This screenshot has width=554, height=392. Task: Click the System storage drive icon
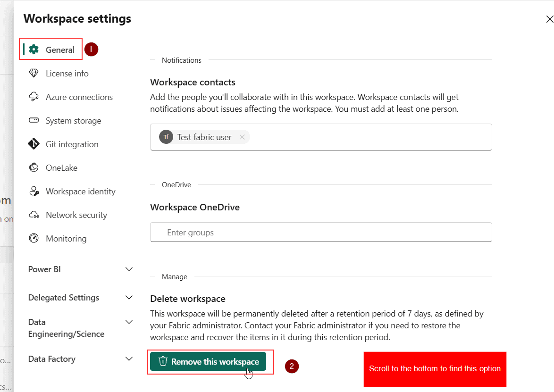[34, 120]
